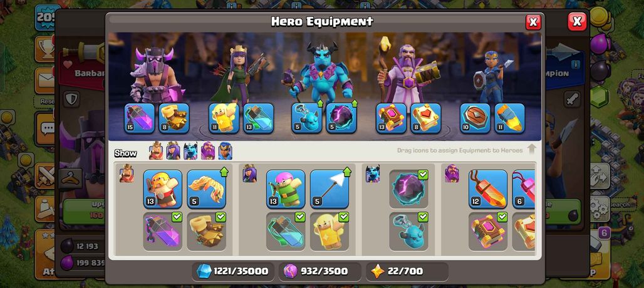Tap the Shiny Ore counter 1221/35000

tap(233, 271)
